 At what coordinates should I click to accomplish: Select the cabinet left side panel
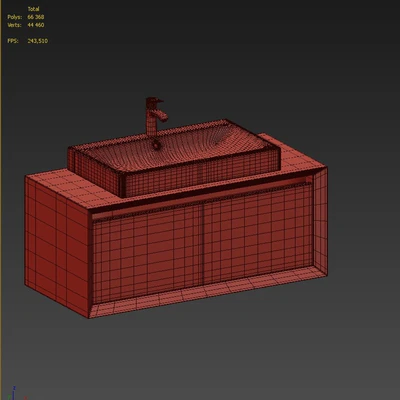(57, 247)
